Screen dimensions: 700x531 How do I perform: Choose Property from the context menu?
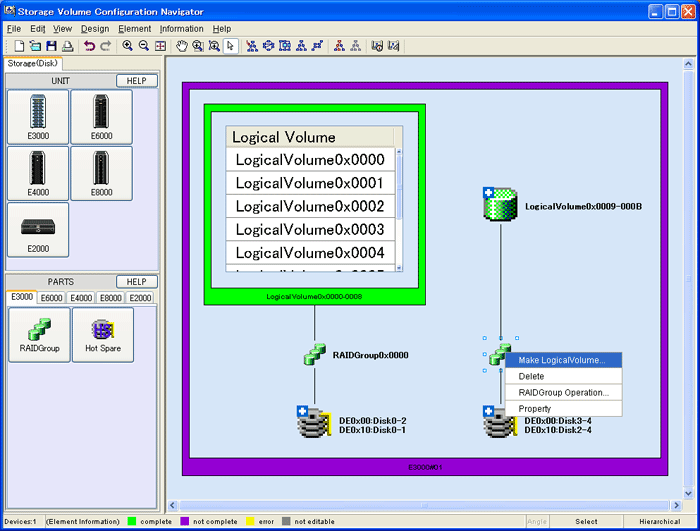564,408
